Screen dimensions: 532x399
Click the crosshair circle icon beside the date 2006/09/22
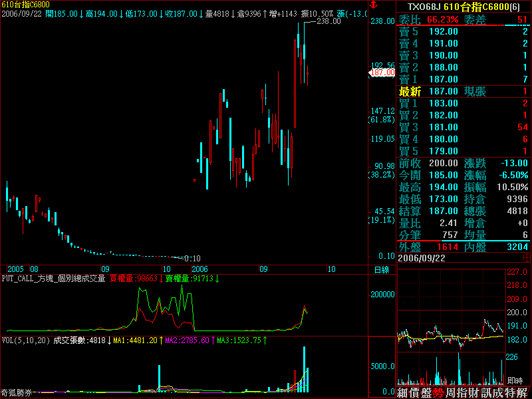coord(526,257)
